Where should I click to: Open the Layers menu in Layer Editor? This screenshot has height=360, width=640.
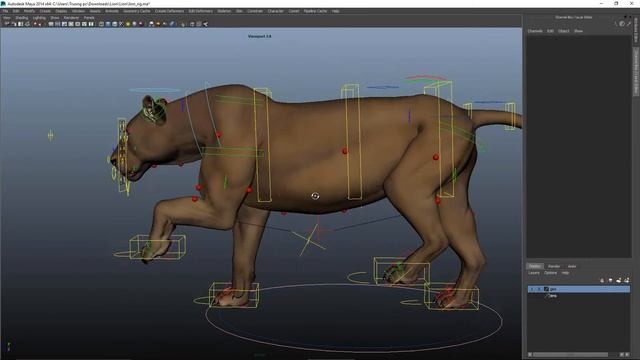(x=534, y=273)
